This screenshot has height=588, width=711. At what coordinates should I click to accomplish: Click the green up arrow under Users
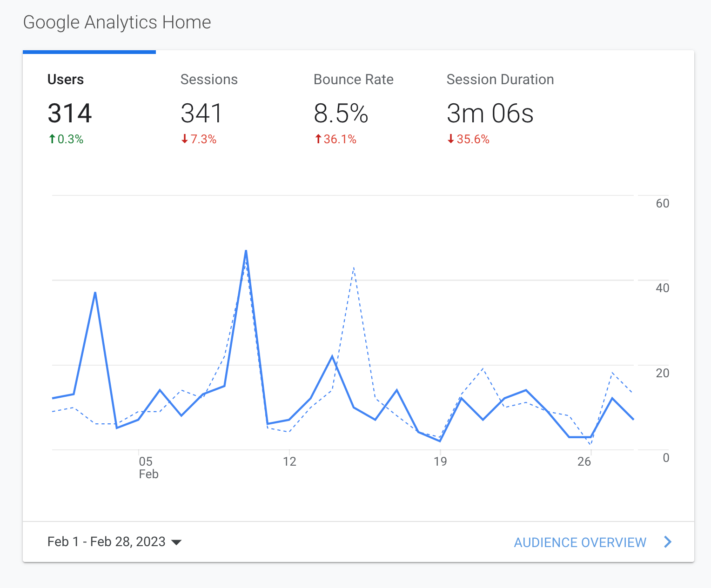[x=52, y=139]
